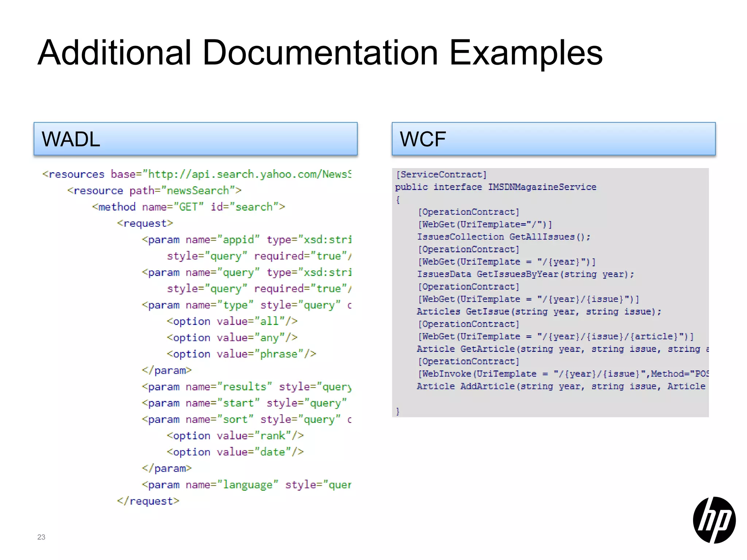Click option value="rank" line
Image resolution: width=747 pixels, height=560 pixels.
[x=235, y=436]
